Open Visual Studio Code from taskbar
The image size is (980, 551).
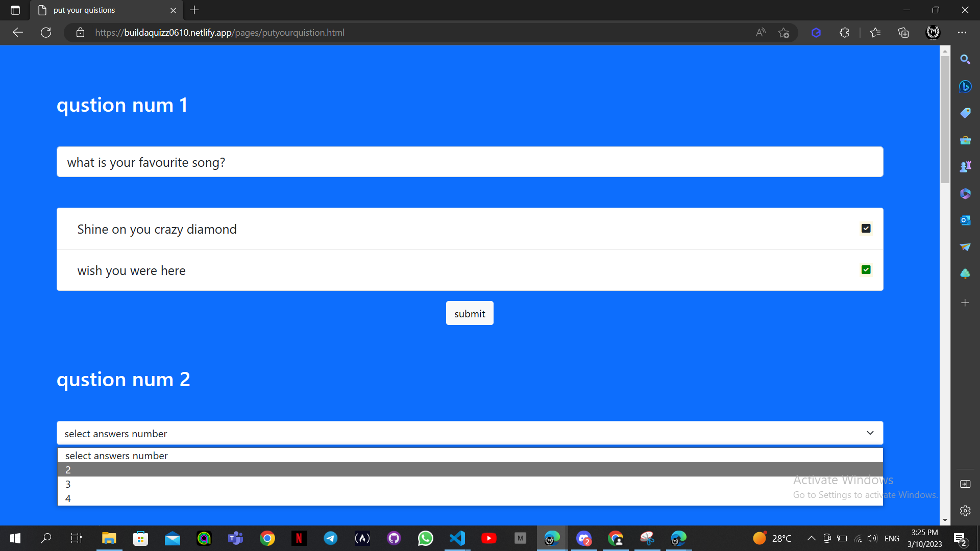coord(457,538)
